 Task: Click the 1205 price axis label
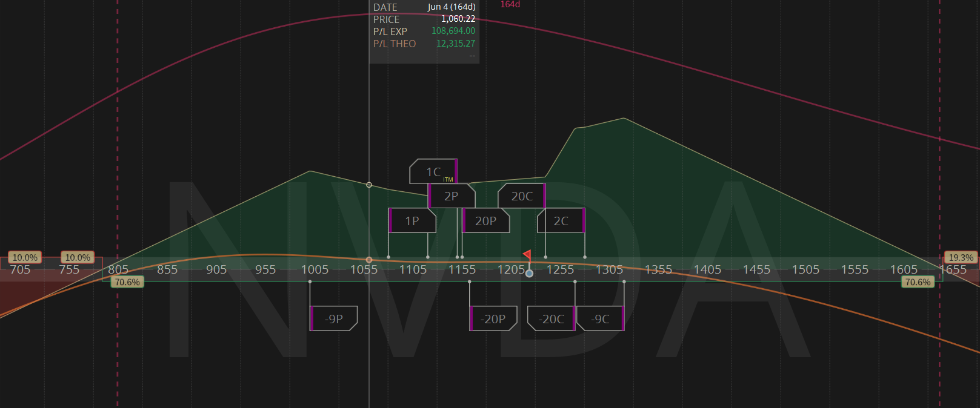(511, 269)
